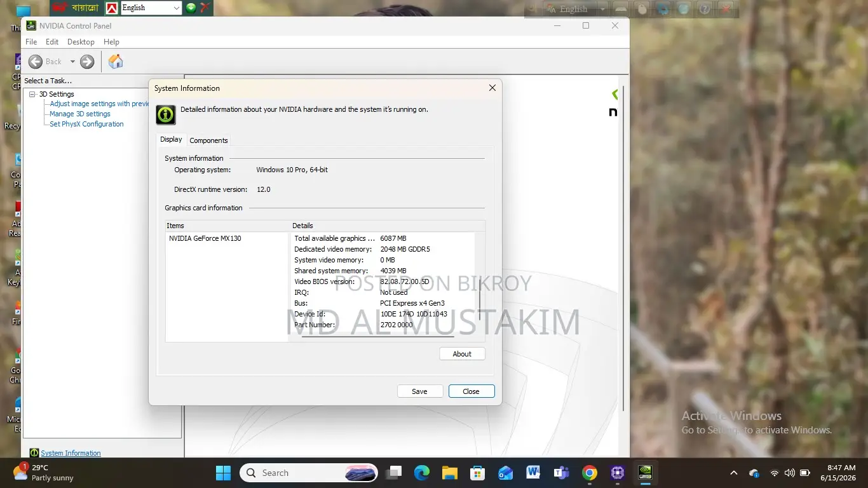Click the Wi-Fi network tray icon
868x488 pixels.
tap(774, 473)
